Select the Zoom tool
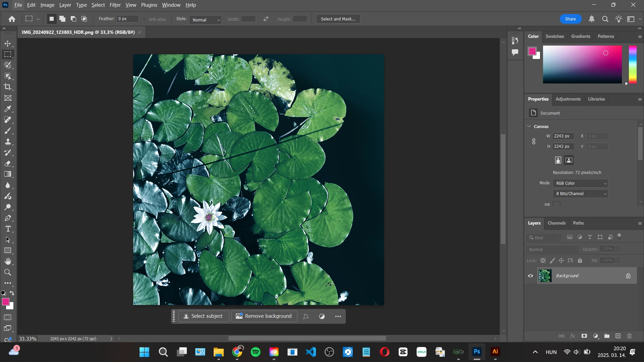The width and height of the screenshot is (644, 362). tap(8, 273)
